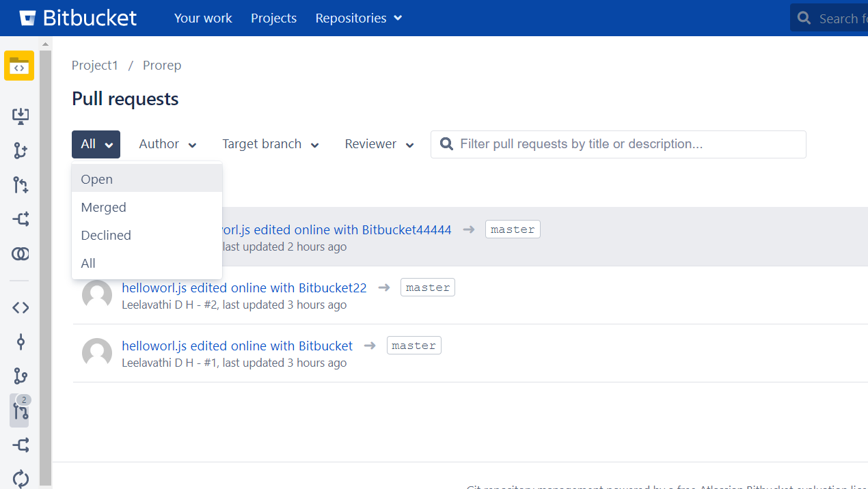868x489 pixels.
Task: Click the master tag on pull request #1's row
Action: pos(414,346)
